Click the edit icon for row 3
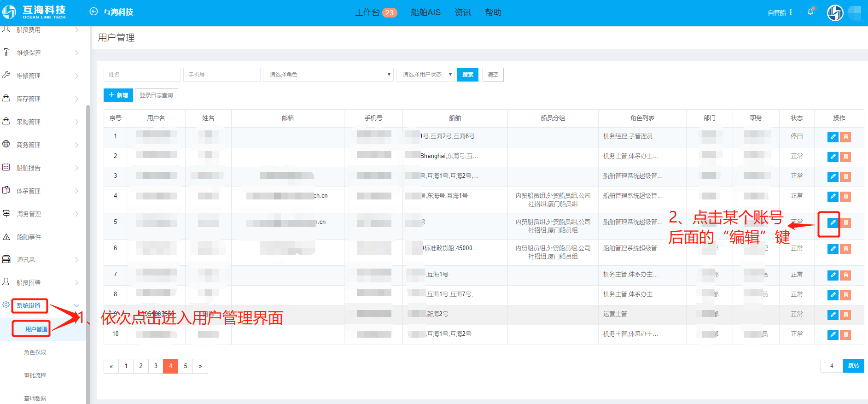 coord(833,176)
